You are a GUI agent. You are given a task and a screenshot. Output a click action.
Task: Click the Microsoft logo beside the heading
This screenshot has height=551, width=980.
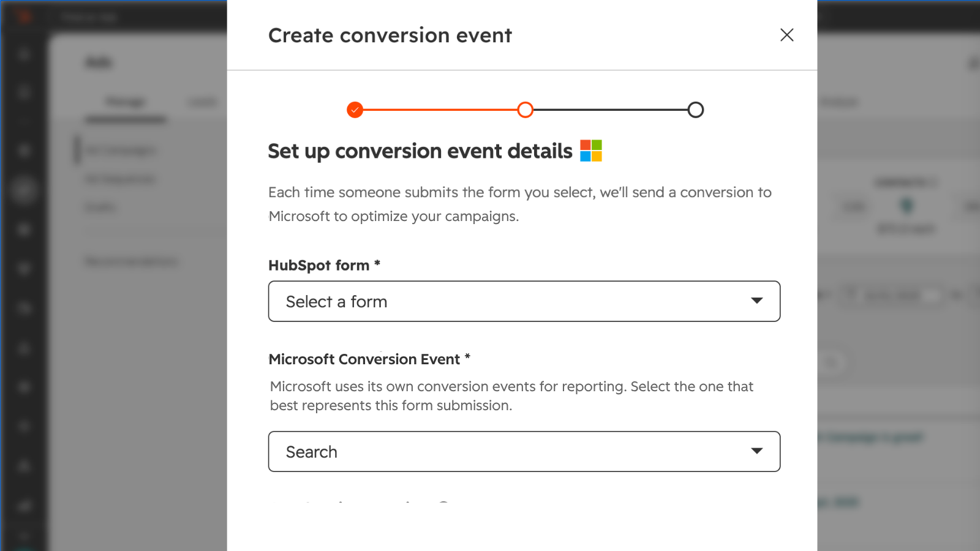tap(591, 151)
